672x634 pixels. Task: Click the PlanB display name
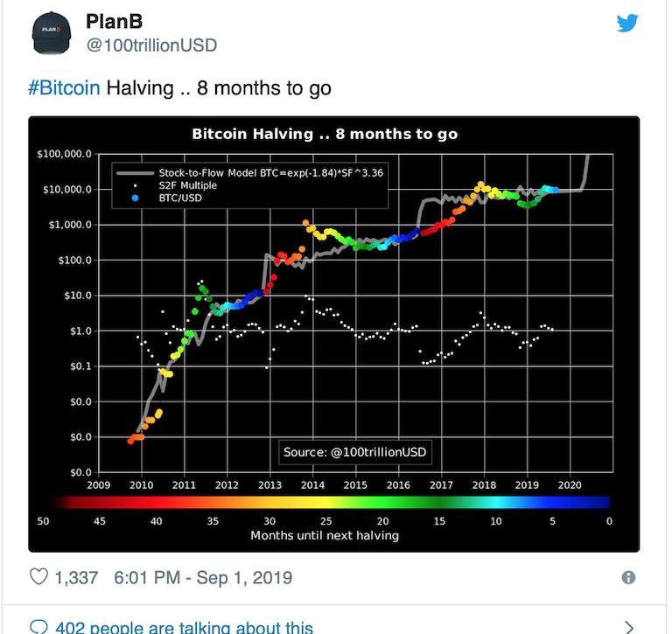(114, 21)
